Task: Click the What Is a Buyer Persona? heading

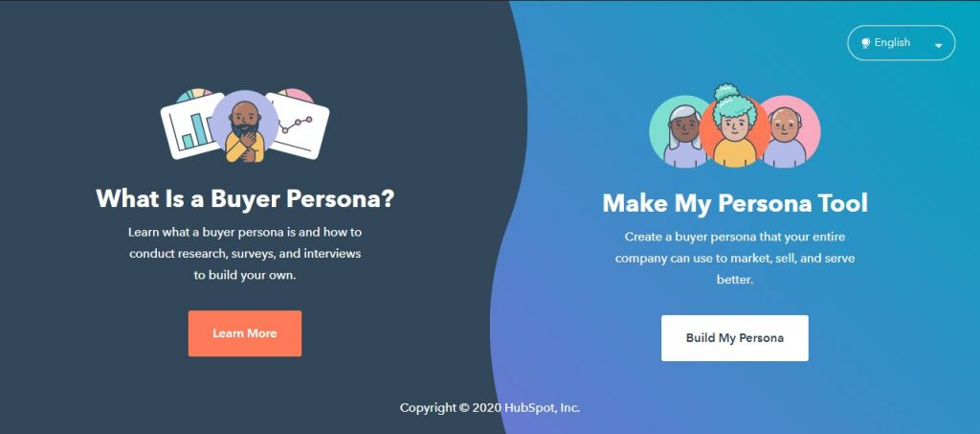Action: 245,199
